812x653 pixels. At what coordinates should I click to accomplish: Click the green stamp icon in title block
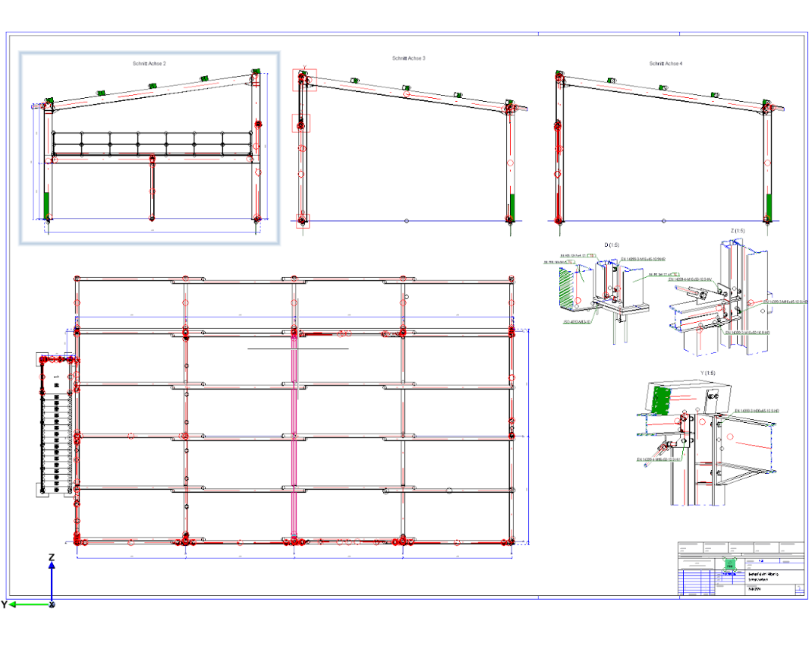pyautogui.click(x=729, y=565)
